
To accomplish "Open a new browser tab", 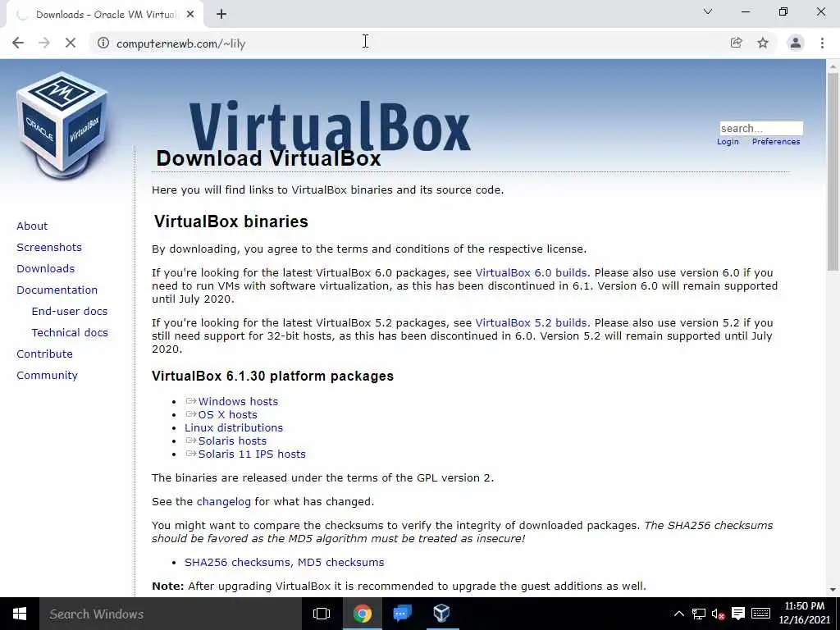I will pyautogui.click(x=221, y=15).
